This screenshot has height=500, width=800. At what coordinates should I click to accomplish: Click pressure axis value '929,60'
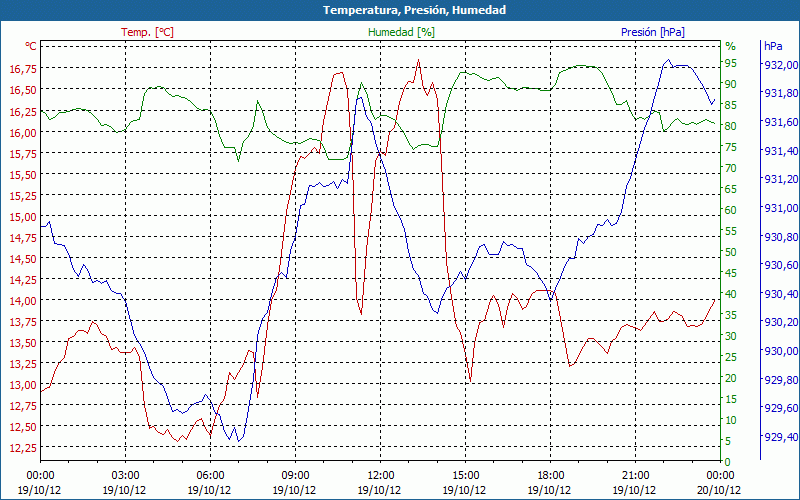click(x=779, y=408)
